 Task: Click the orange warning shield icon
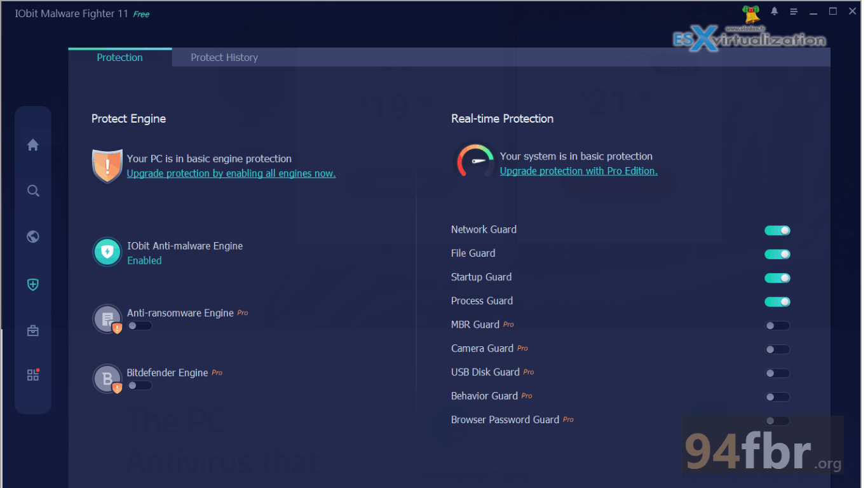coord(107,166)
